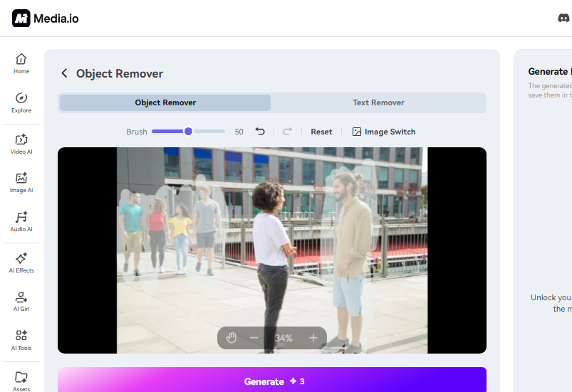
Task: Select the hand pan tool
Action: point(232,338)
